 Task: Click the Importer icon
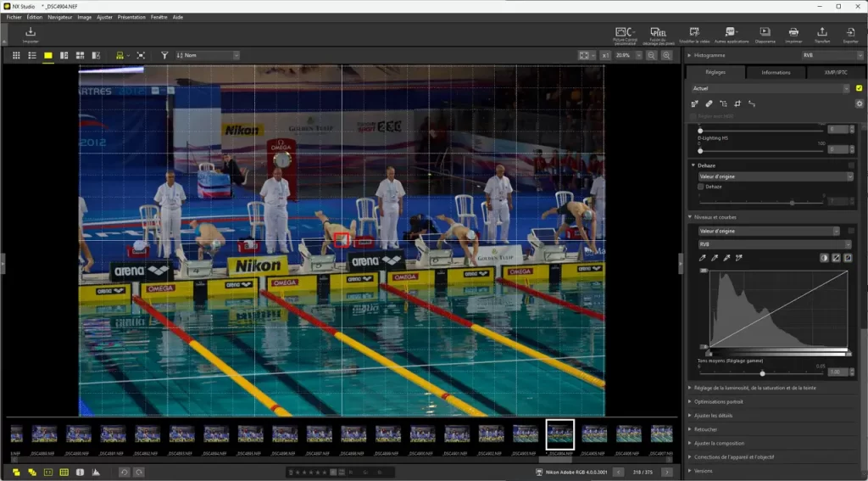pyautogui.click(x=31, y=33)
